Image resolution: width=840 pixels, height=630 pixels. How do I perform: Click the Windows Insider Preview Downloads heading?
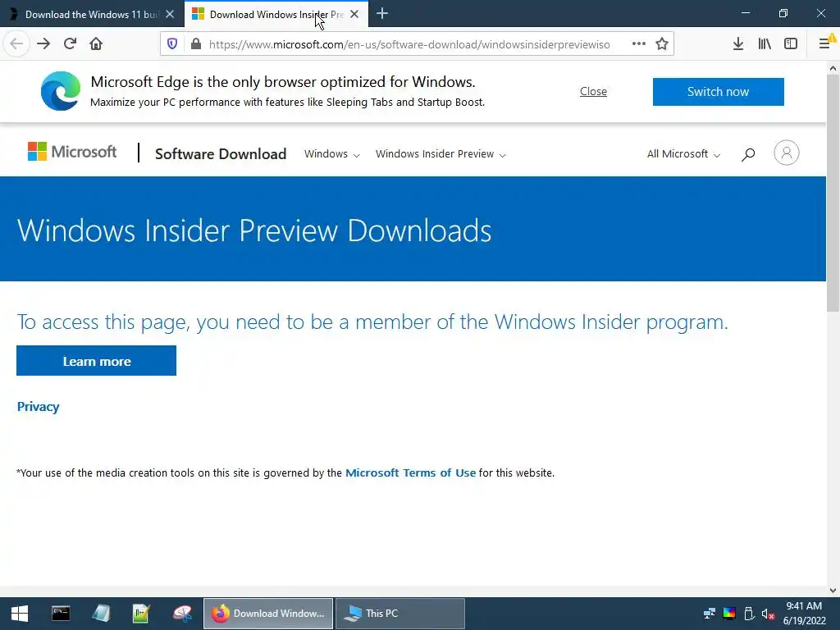[x=254, y=231]
